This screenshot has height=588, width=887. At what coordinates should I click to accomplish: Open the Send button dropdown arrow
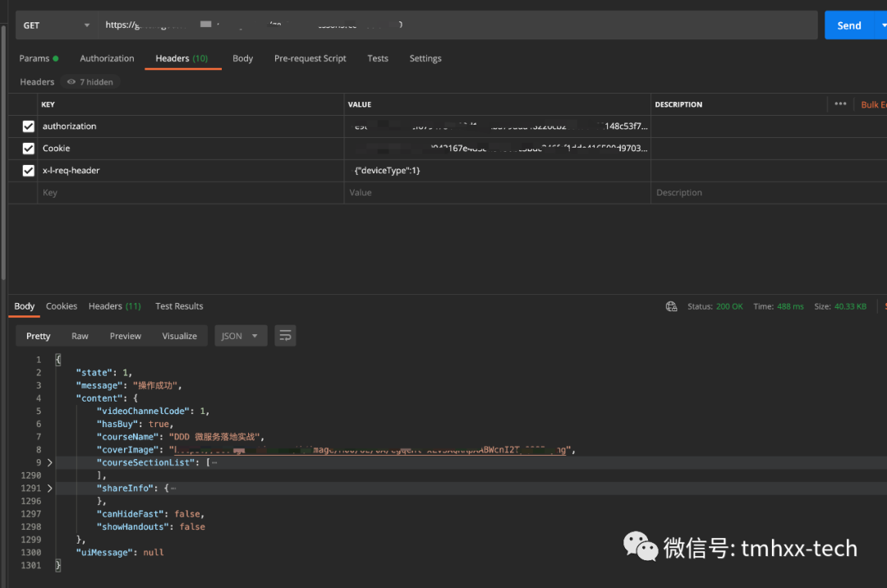click(882, 25)
